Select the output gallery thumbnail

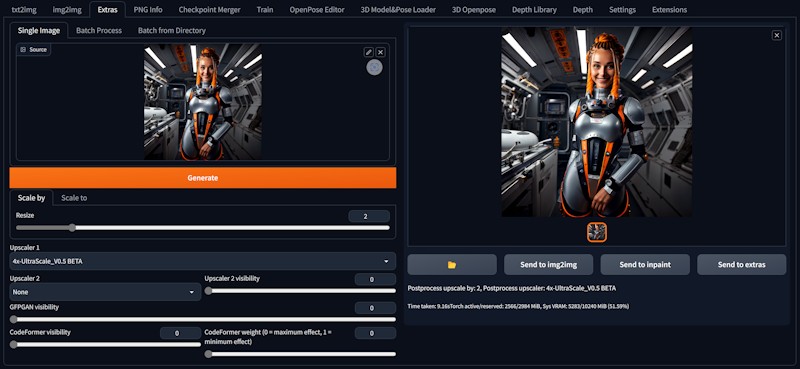pyautogui.click(x=597, y=232)
